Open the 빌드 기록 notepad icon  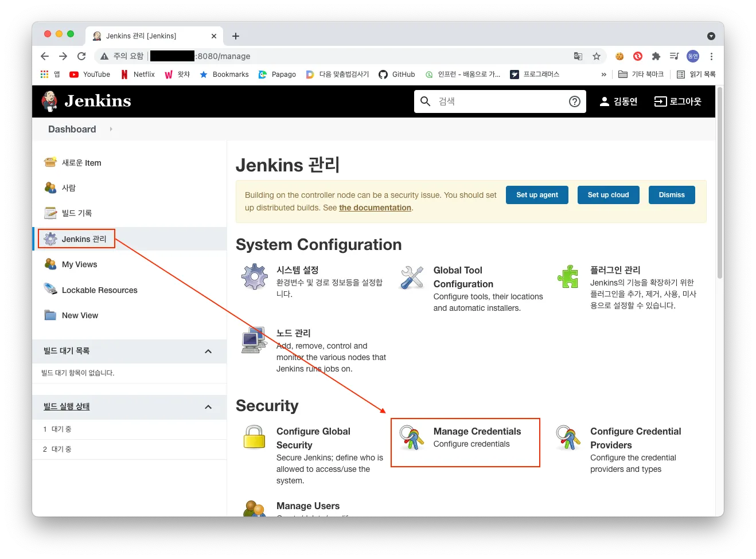[x=50, y=213]
